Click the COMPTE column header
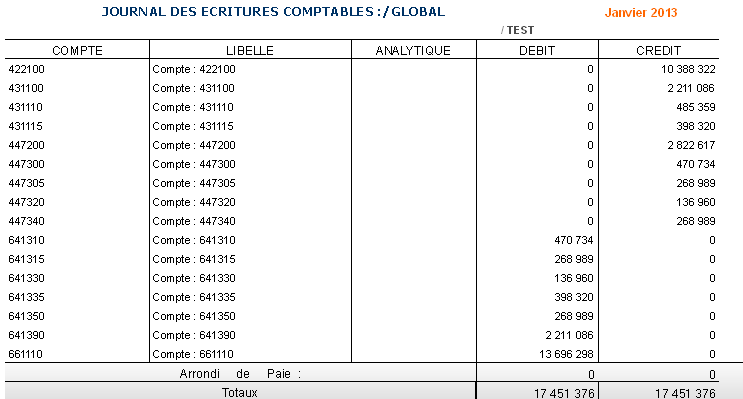The width and height of the screenshot is (743, 399). 77,51
